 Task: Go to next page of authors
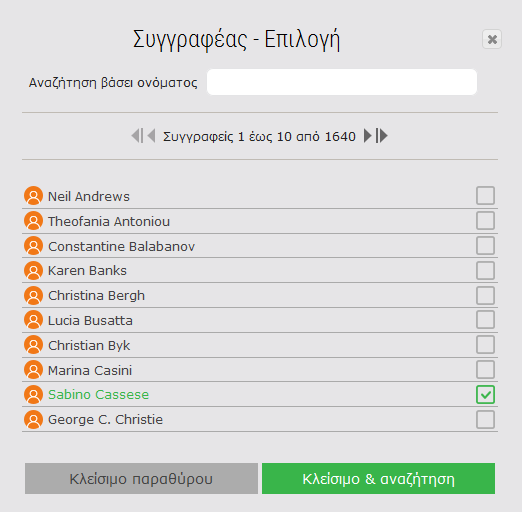pos(368,136)
